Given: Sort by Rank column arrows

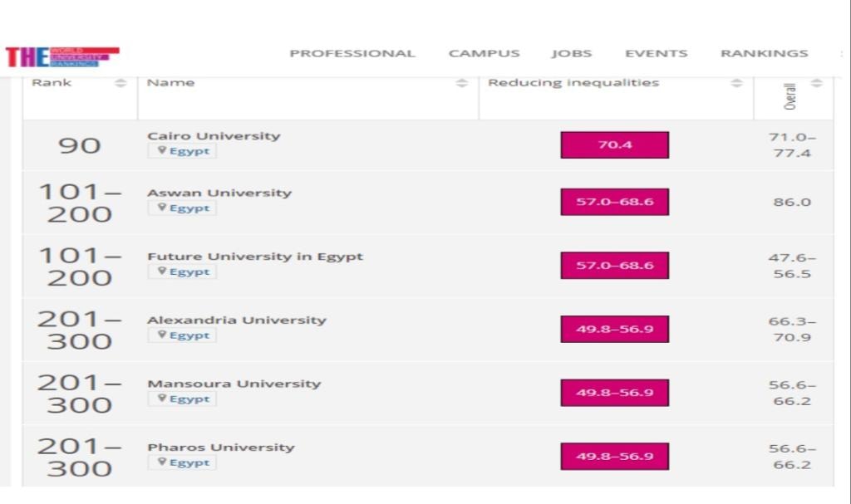Looking at the screenshot, I should pyautogui.click(x=121, y=83).
